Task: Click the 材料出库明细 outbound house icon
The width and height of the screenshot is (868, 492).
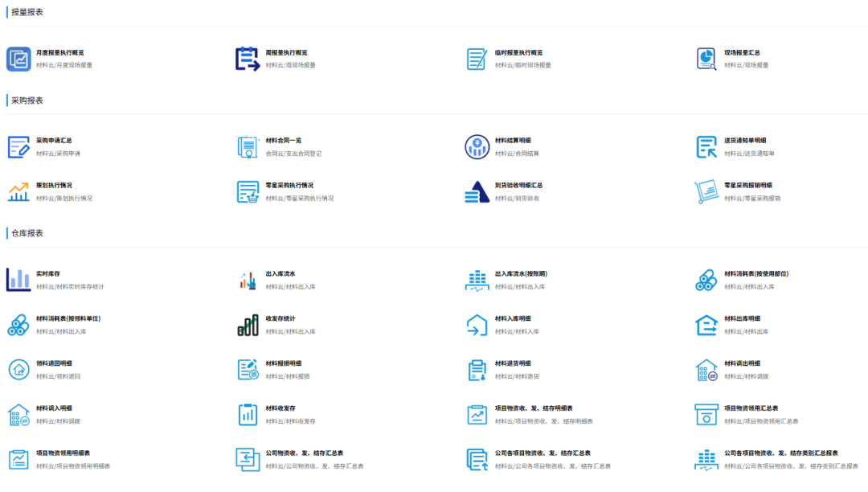Action: (706, 326)
